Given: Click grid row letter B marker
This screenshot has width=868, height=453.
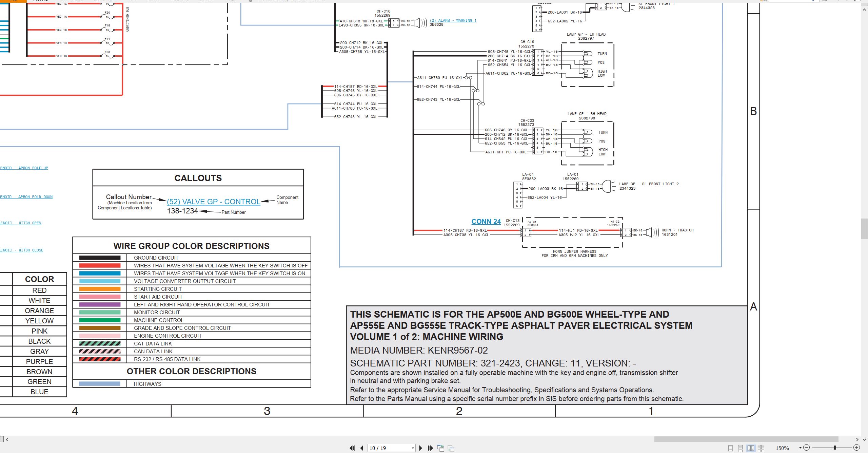Looking at the screenshot, I should [753, 111].
